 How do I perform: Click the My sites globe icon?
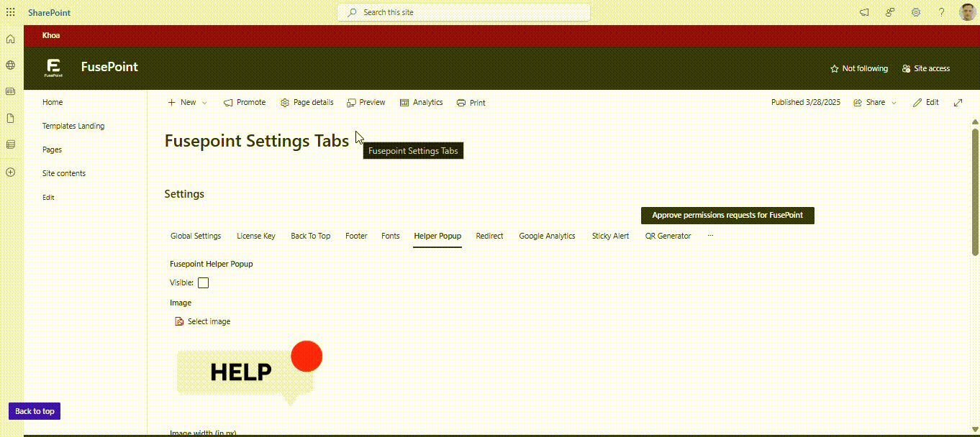(10, 65)
